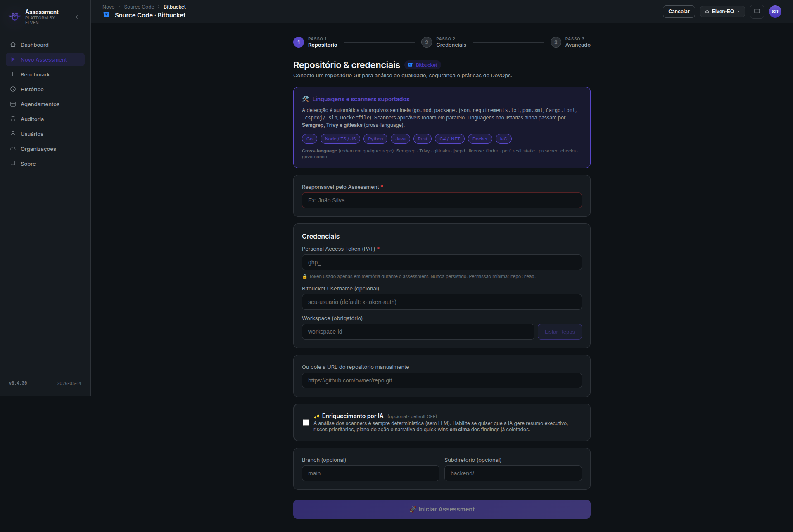
Task: Click the IaC chip
Action: pyautogui.click(x=503, y=139)
